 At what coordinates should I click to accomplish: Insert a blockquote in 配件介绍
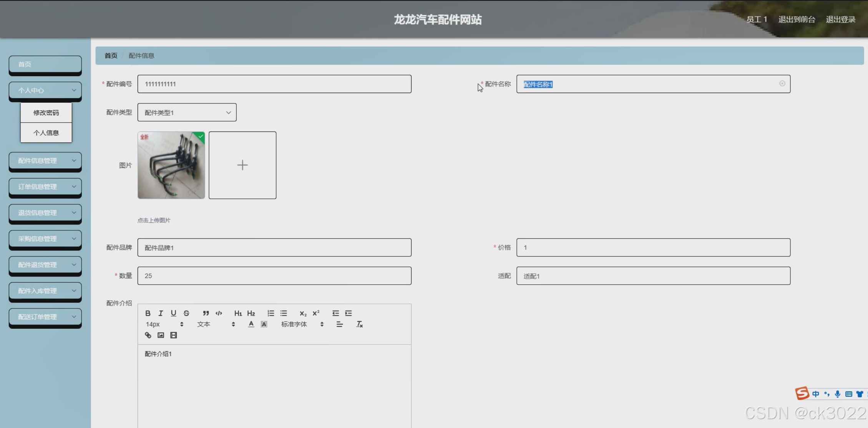click(206, 313)
